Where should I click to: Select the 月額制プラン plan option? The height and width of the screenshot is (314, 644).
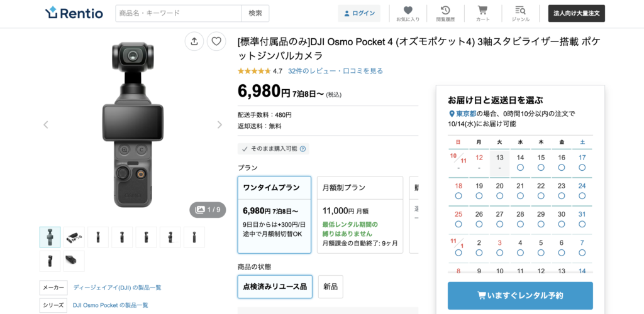360,215
